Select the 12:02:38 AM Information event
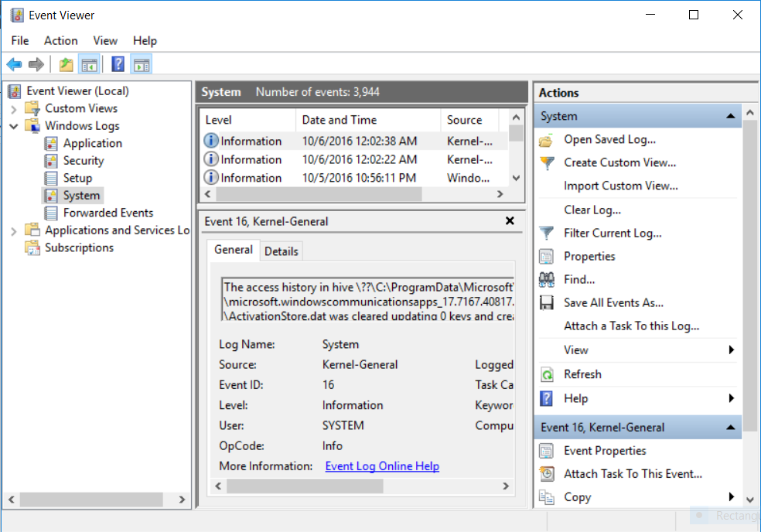 click(x=354, y=142)
